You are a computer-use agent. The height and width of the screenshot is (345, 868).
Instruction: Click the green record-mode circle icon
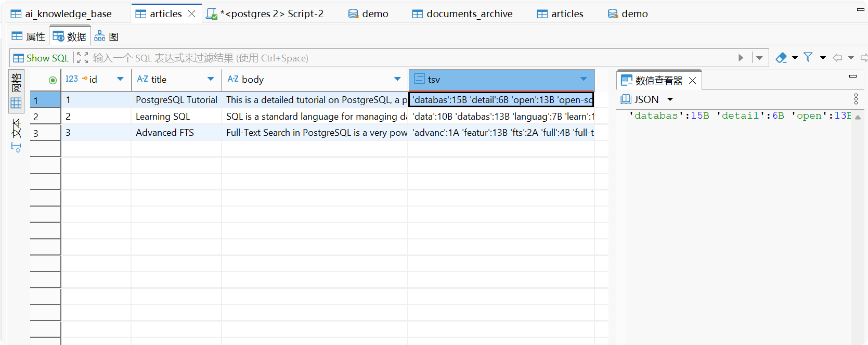point(53,80)
